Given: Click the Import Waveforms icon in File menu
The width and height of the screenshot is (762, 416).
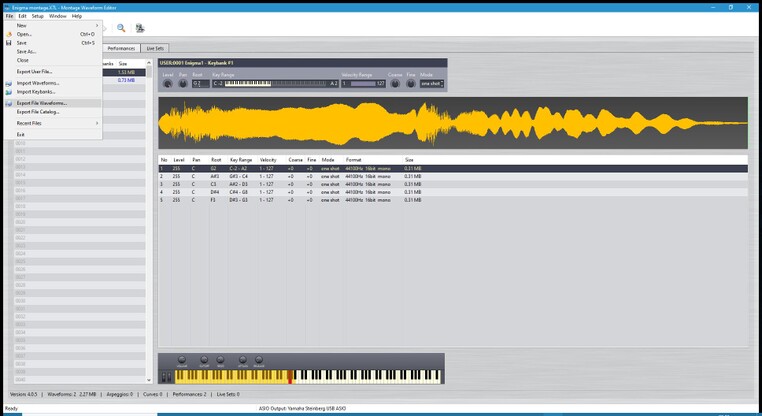Looking at the screenshot, I should pos(9,83).
